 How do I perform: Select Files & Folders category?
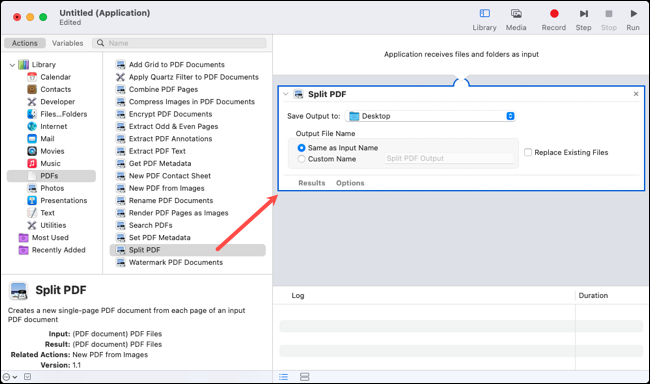(x=63, y=114)
